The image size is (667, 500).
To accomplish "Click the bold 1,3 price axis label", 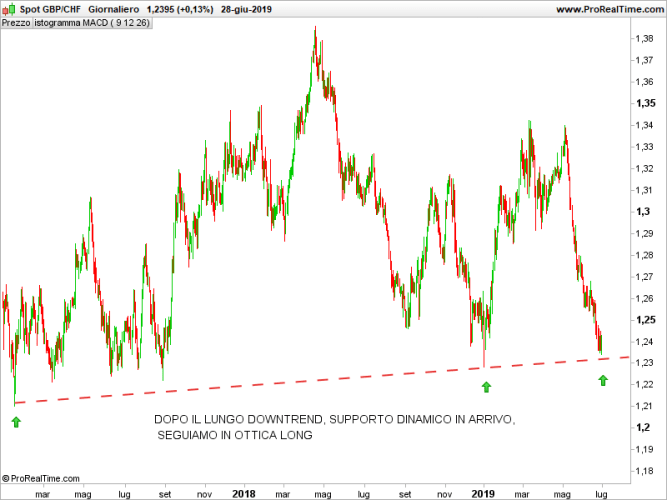I will click(x=643, y=211).
